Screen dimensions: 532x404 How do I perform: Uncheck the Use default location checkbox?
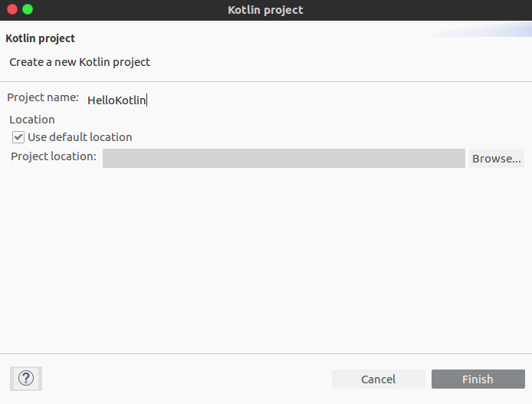pyautogui.click(x=18, y=137)
